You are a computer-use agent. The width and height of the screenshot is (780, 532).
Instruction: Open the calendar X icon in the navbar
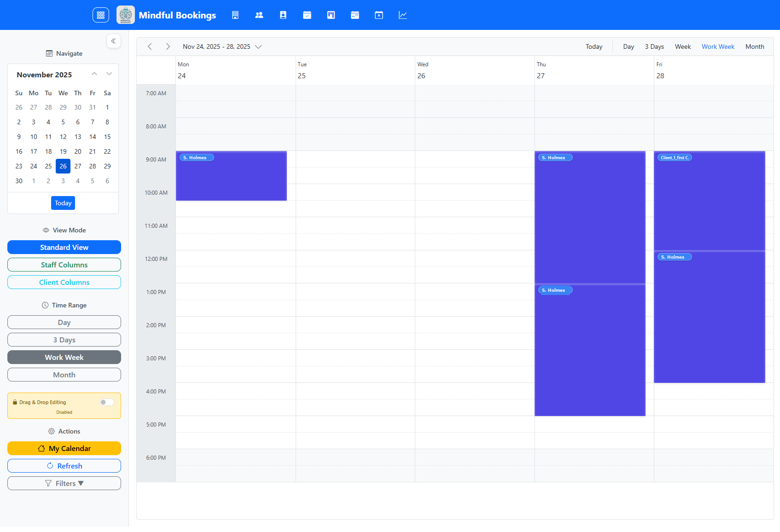click(x=379, y=15)
